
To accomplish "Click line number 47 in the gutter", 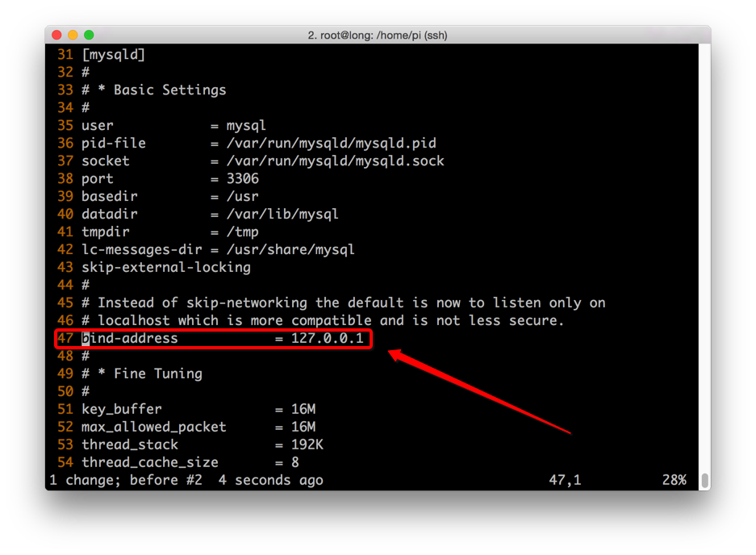I will click(65, 338).
